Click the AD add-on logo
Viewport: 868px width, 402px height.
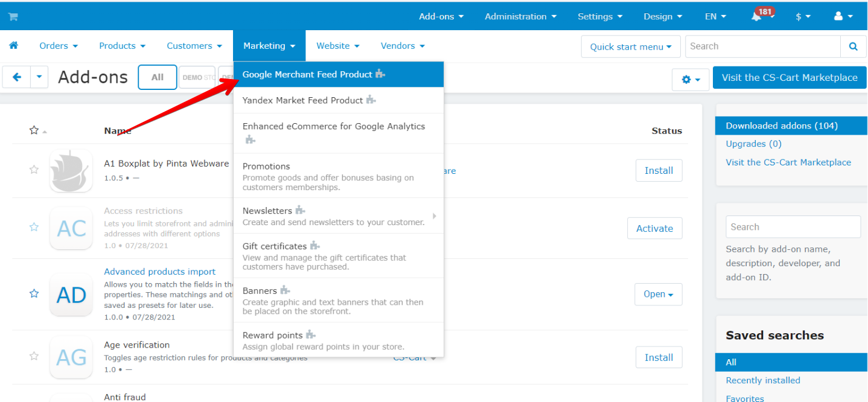click(71, 295)
